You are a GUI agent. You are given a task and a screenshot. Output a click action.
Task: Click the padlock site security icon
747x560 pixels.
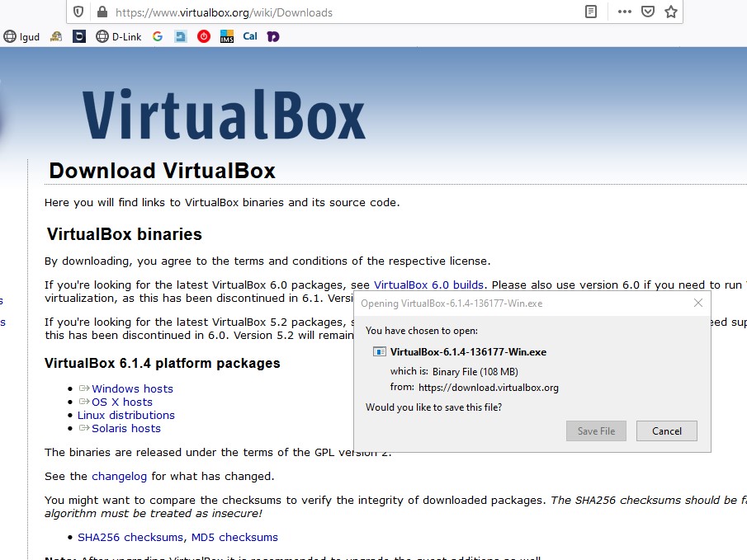[x=102, y=12]
